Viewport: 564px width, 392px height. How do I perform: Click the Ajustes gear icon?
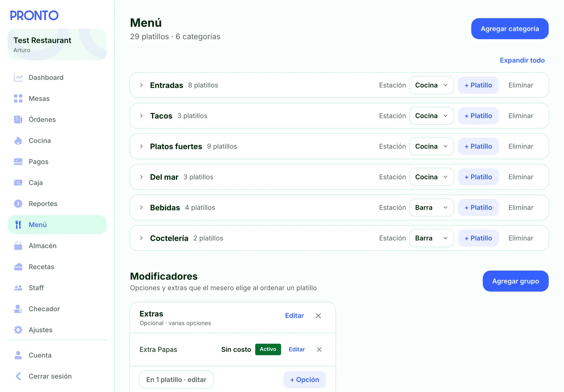point(18,330)
